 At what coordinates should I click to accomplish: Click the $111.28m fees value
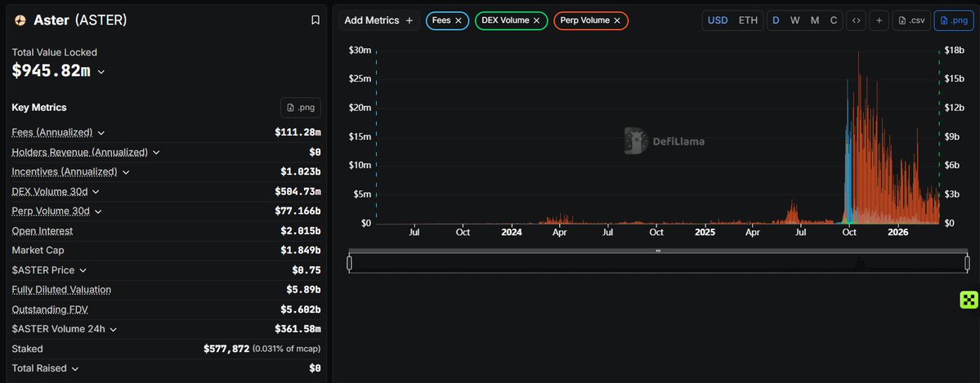298,132
